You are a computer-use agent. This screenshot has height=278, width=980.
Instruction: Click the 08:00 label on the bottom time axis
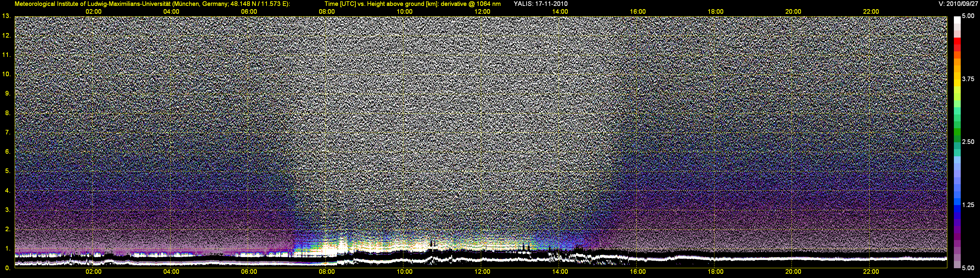[326, 271]
